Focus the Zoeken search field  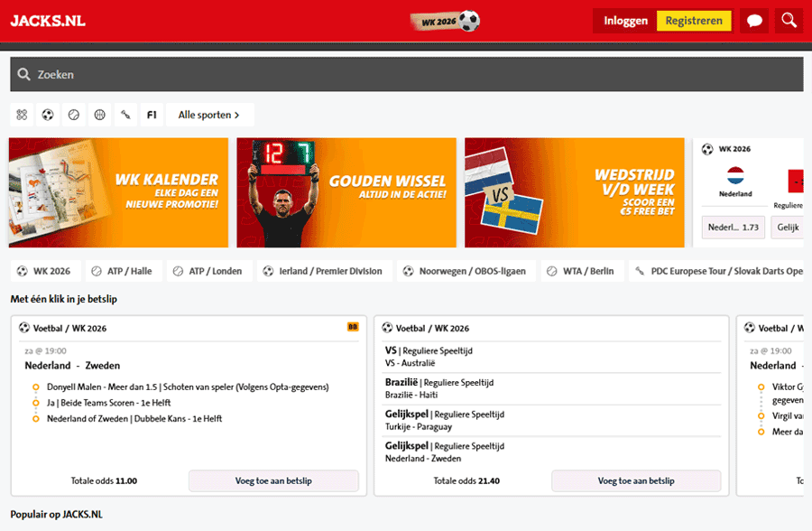click(x=407, y=74)
